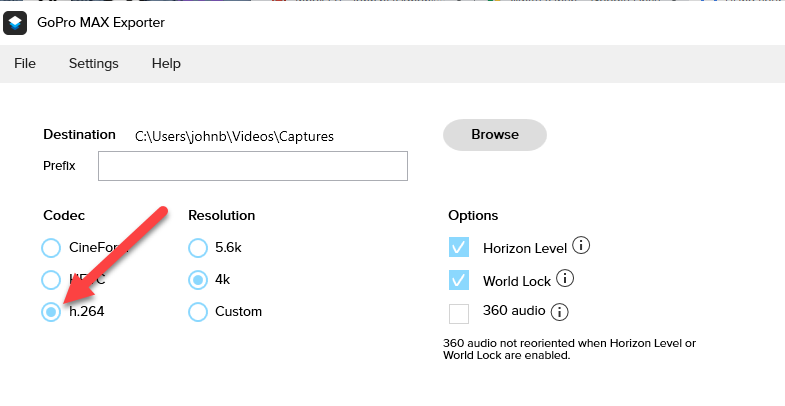The width and height of the screenshot is (785, 406).
Task: Show info for 360 audio
Action: 559,312
